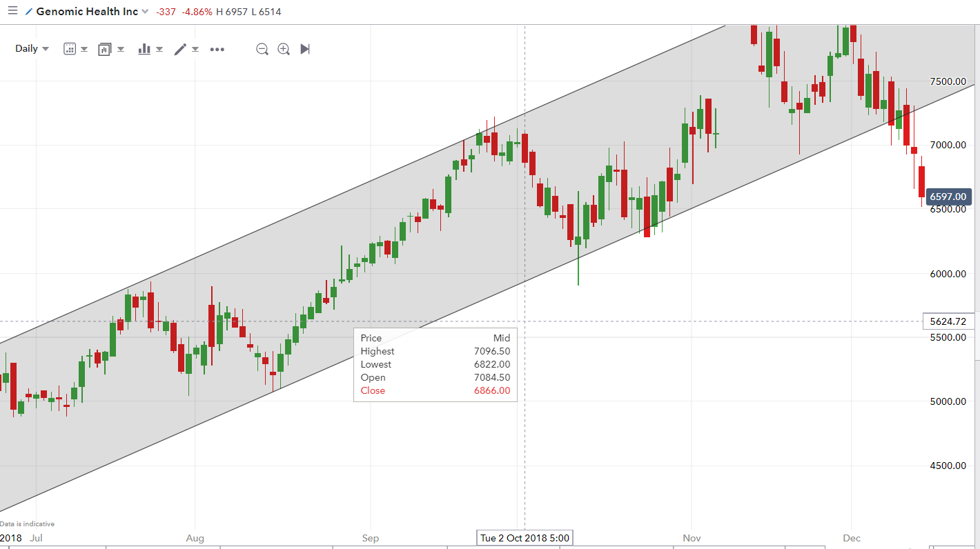The image size is (980, 549).
Task: Jump to the latest candle
Action: 305,49
